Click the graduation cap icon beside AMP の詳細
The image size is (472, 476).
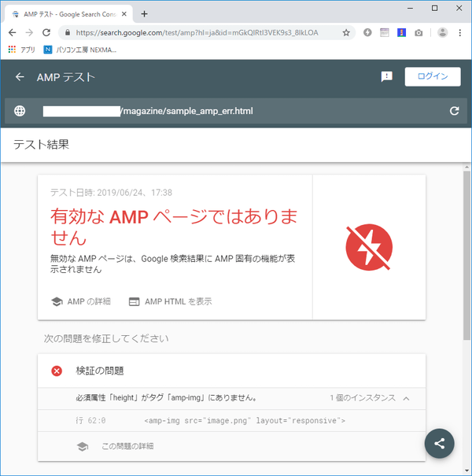click(x=57, y=301)
